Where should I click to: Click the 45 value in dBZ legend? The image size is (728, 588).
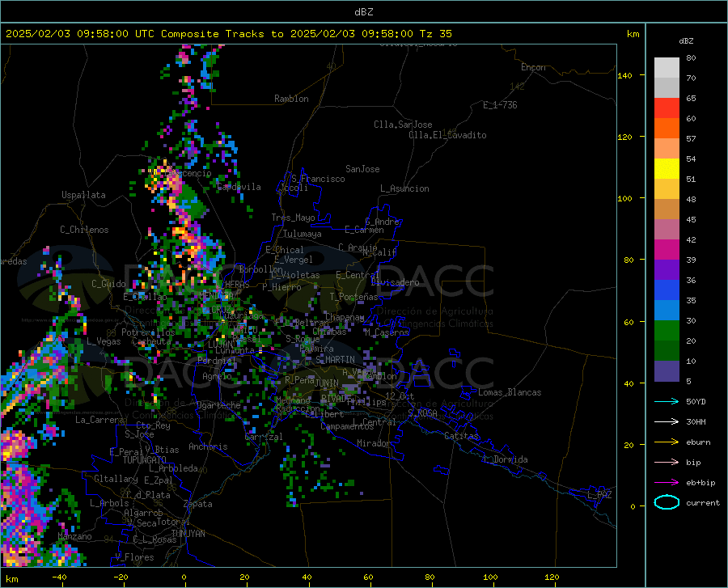691,219
